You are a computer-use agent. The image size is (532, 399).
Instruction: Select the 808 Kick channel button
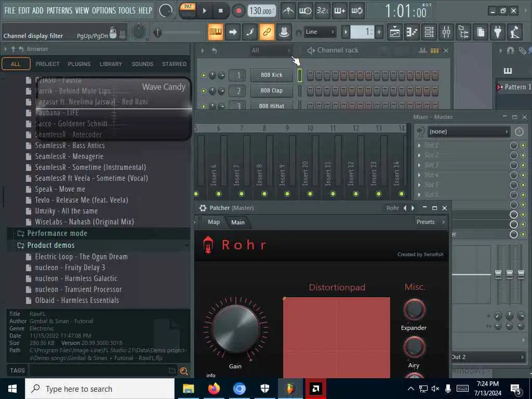tap(271, 75)
